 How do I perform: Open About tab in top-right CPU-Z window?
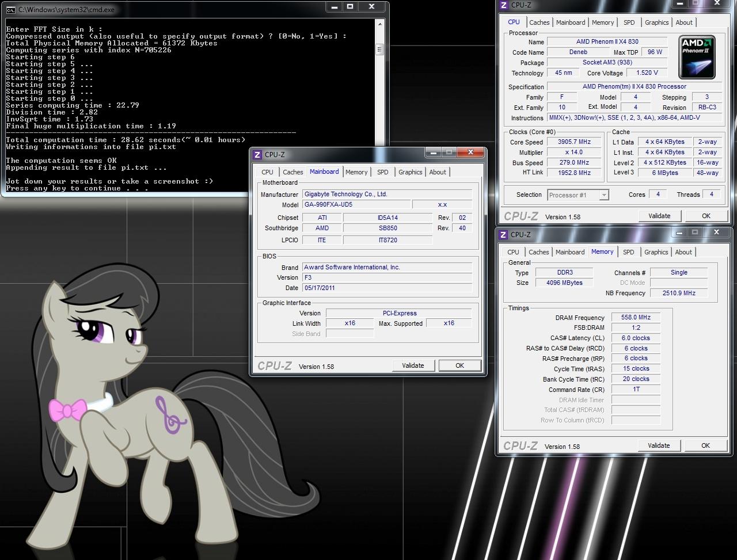[684, 22]
